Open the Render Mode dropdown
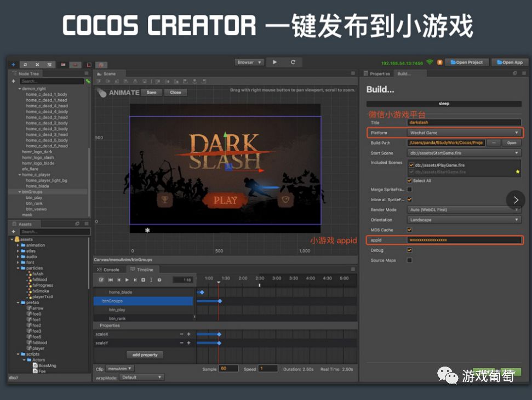 (x=464, y=210)
